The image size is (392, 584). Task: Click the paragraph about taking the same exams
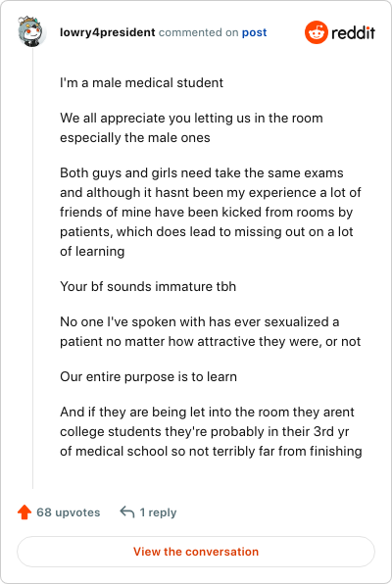tap(211, 212)
